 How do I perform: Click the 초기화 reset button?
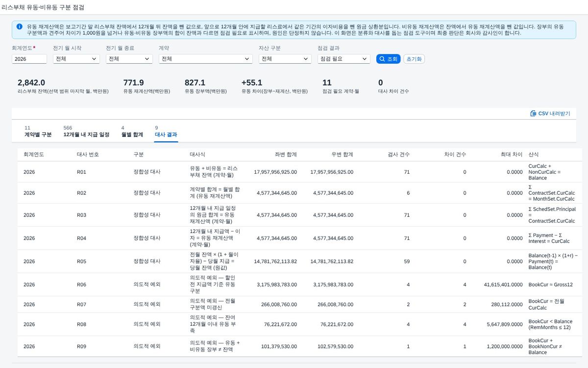(414, 59)
